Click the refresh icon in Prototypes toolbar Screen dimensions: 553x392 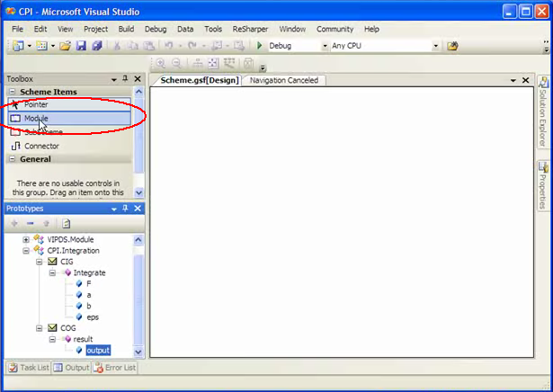coord(67,223)
